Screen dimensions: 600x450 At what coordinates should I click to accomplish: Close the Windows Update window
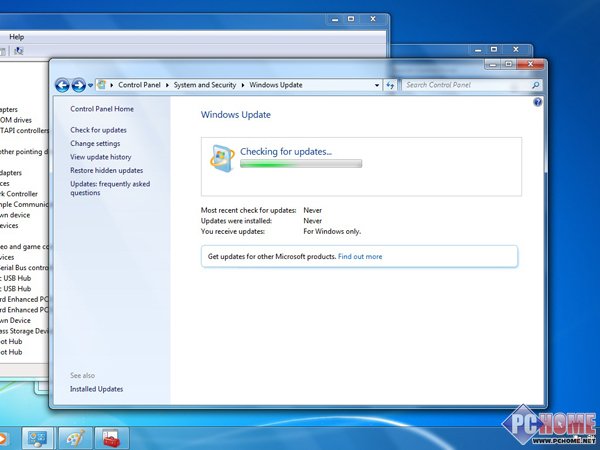[x=530, y=64]
